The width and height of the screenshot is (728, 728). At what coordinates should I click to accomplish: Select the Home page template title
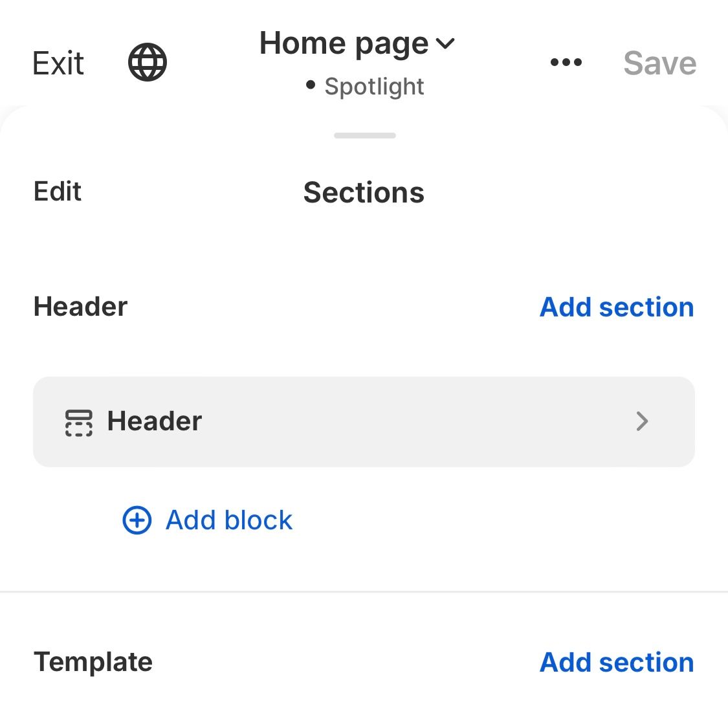(344, 44)
